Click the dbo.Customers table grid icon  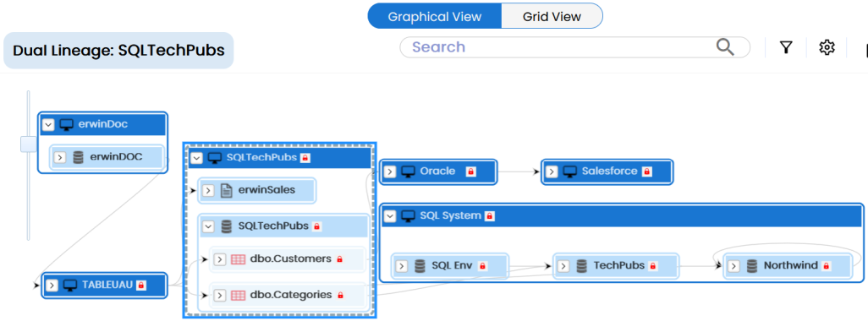(238, 259)
